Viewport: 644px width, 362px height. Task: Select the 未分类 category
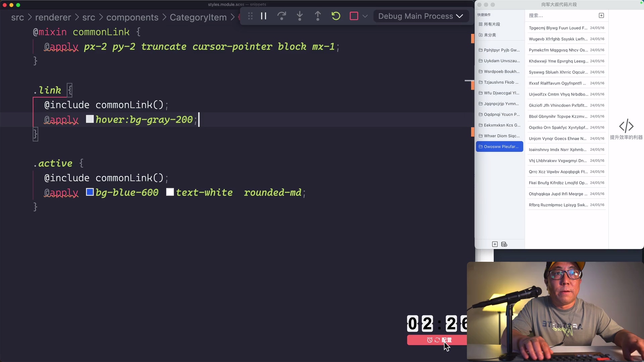(490, 35)
